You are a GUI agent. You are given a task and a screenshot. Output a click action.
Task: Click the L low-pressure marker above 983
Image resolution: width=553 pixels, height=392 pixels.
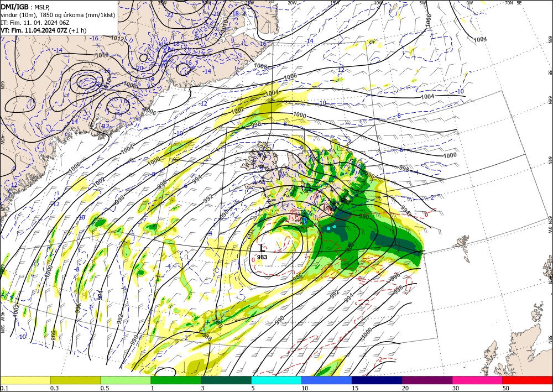pos(262,248)
